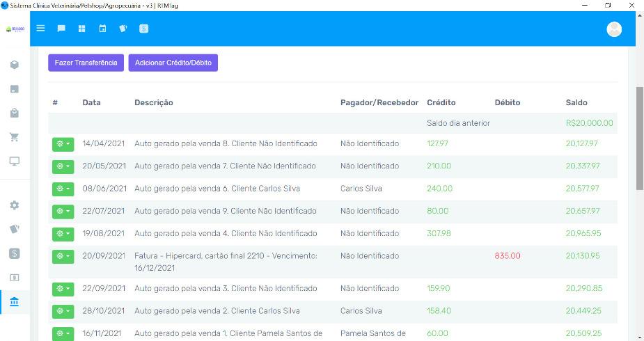
Task: Open the hamburger menu in top bar
Action: tap(41, 29)
